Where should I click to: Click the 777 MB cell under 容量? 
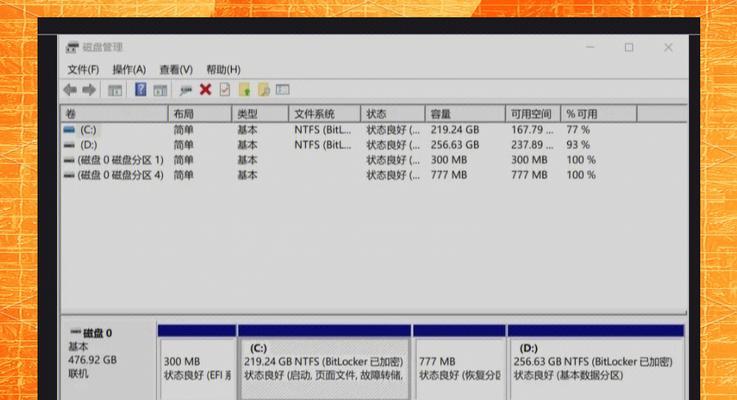pos(449,175)
